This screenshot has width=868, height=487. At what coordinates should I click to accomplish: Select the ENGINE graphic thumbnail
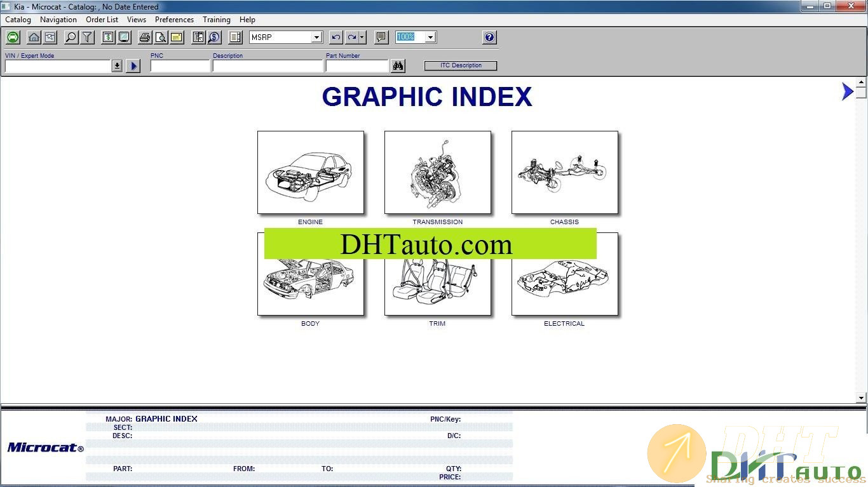[x=311, y=173]
